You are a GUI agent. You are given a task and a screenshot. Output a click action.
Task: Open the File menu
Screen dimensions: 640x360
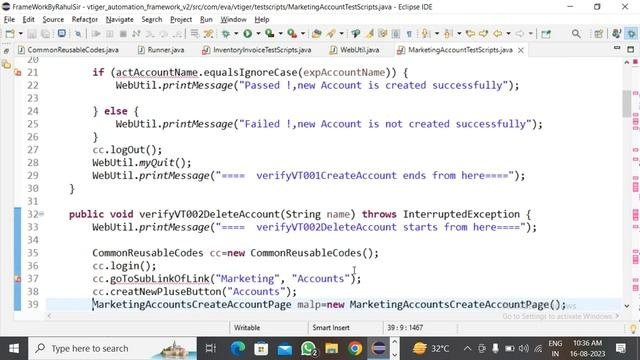[x=9, y=20]
